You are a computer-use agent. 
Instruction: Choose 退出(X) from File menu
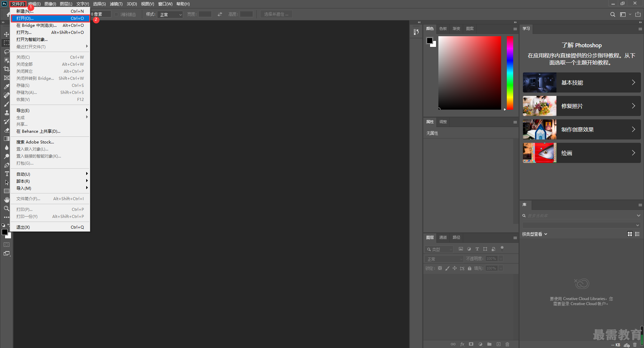50,227
